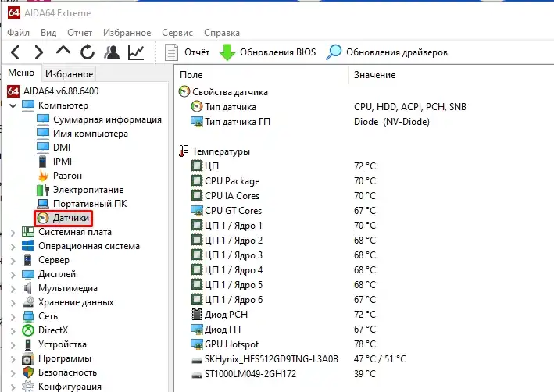Click the IPMI server icon
Viewport: 554px width, 392px height.
[43, 162]
